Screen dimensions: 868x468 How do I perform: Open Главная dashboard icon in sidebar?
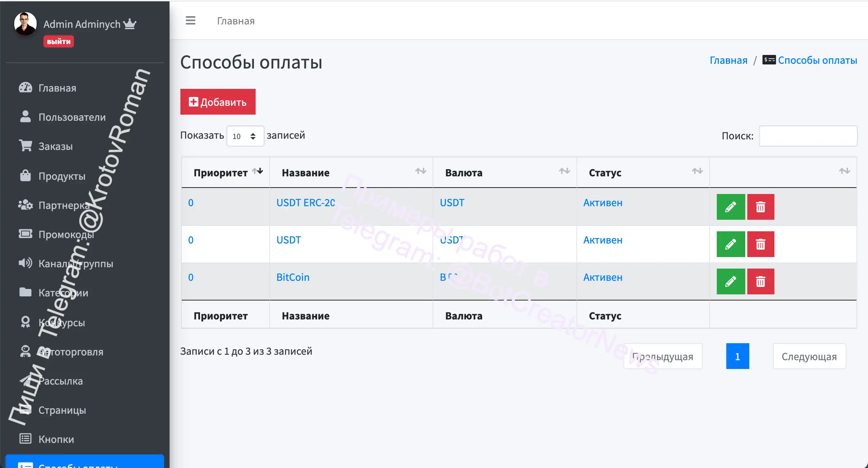click(25, 88)
